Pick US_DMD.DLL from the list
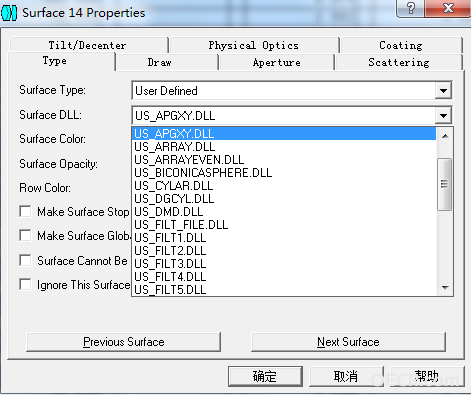 pos(284,212)
